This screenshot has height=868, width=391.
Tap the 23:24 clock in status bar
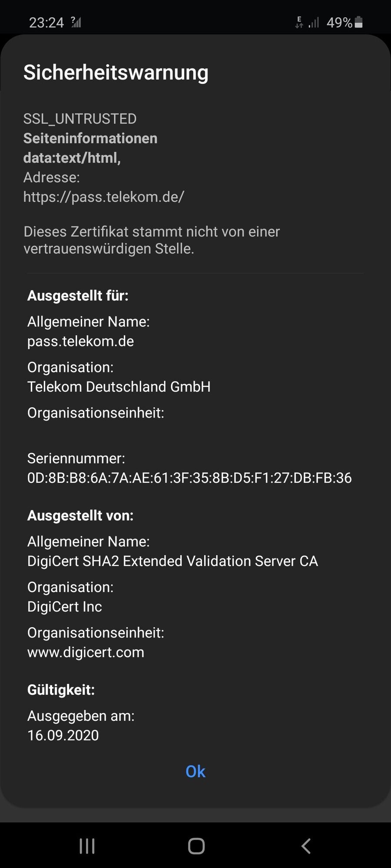46,23
